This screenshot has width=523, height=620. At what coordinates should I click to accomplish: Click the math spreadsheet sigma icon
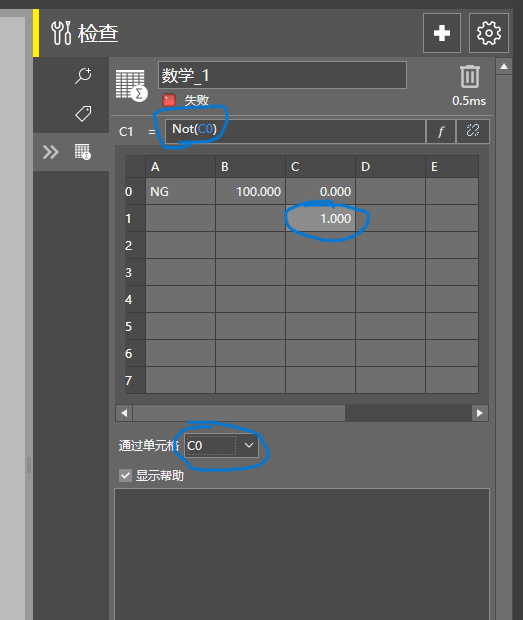tap(131, 85)
